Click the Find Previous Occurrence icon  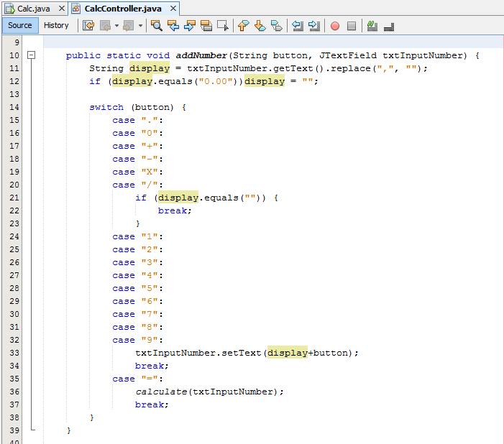pos(173,25)
